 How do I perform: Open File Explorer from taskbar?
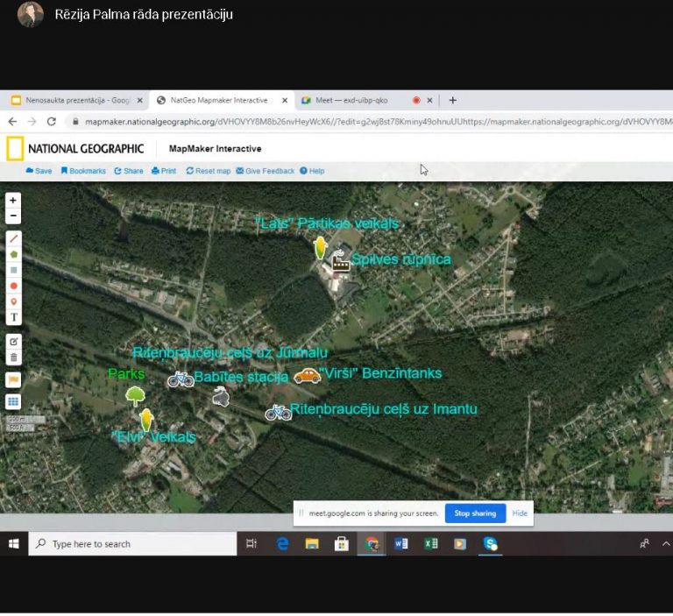[312, 544]
